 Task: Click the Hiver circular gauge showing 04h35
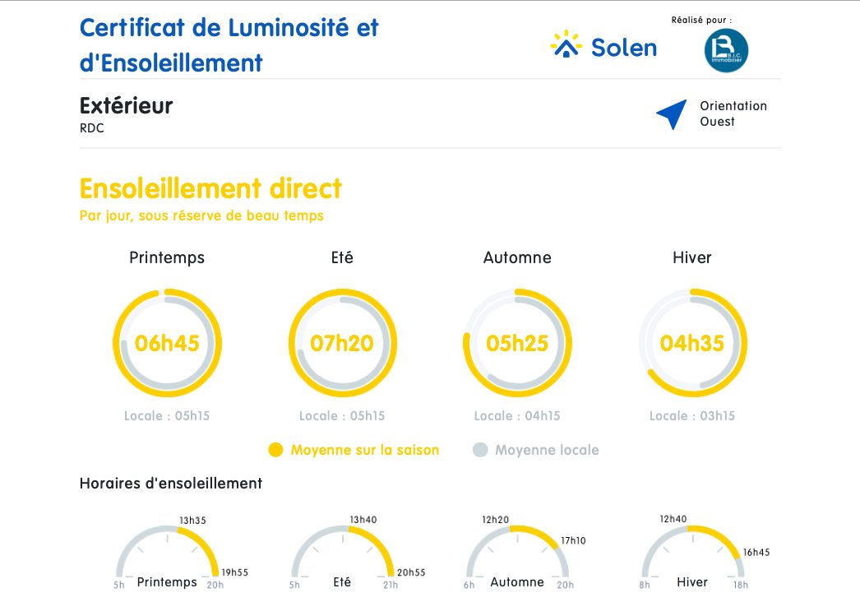click(692, 343)
